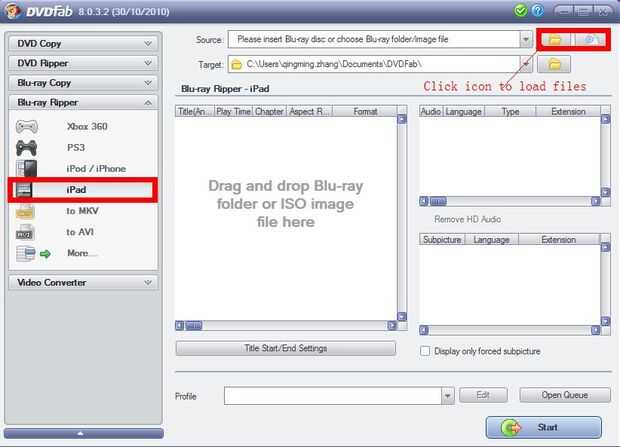Select PS3 ripper mode
Screen dimensions: 620x447
pyautogui.click(x=76, y=148)
